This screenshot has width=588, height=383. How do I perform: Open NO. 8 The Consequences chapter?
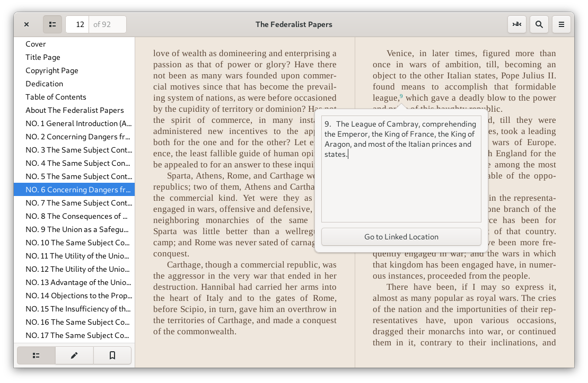[74, 216]
